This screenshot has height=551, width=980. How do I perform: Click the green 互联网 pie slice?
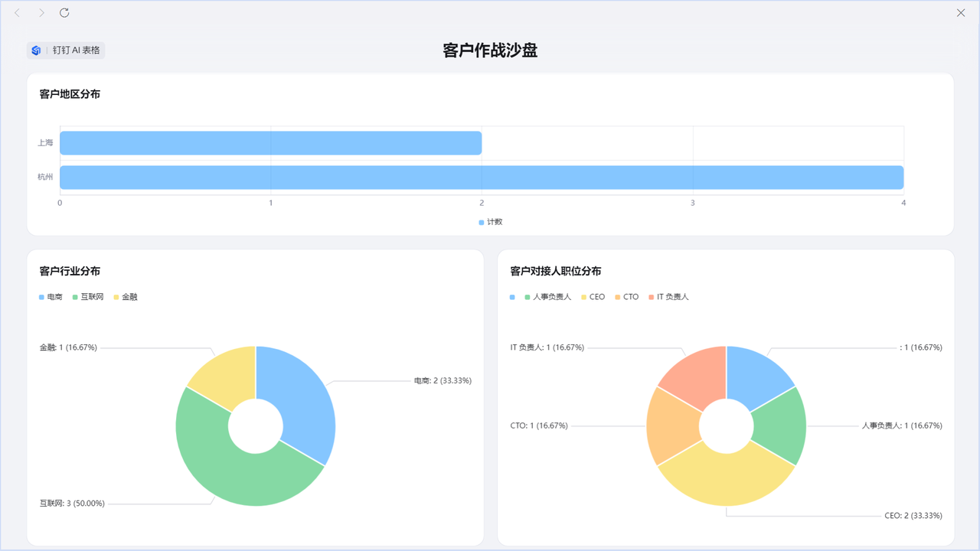230,467
